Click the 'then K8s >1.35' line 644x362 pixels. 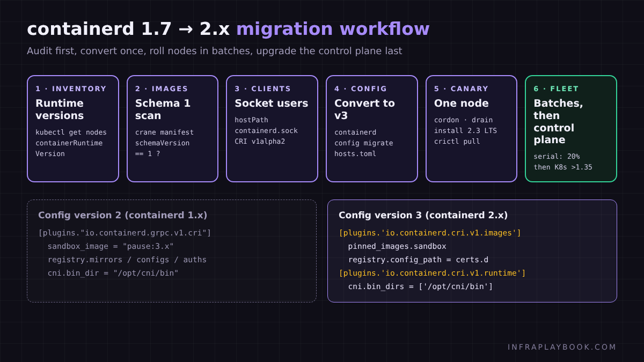click(x=563, y=167)
